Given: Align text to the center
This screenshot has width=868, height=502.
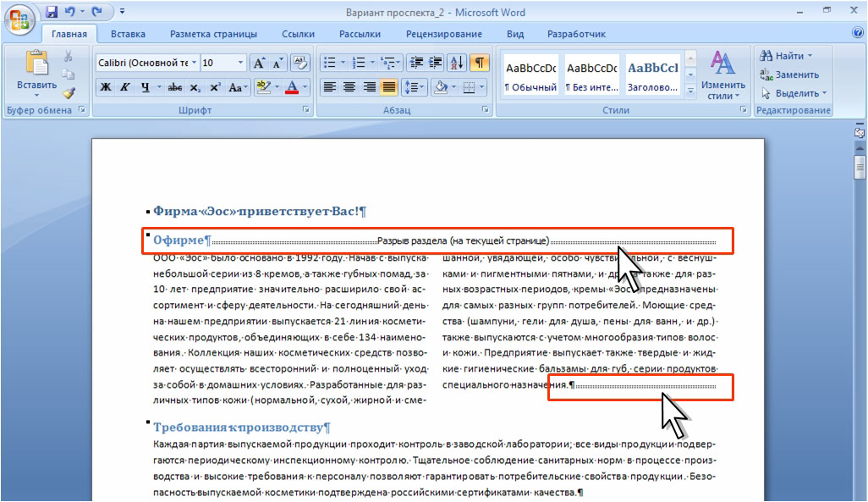Looking at the screenshot, I should [349, 87].
